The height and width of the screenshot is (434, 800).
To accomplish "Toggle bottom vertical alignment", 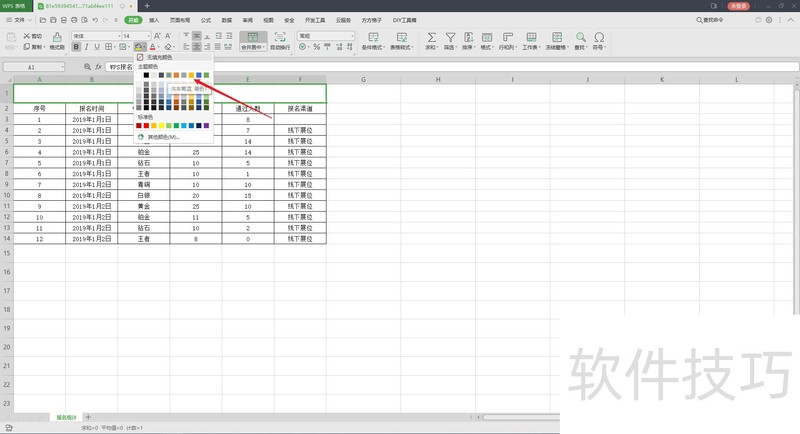I will pos(207,36).
